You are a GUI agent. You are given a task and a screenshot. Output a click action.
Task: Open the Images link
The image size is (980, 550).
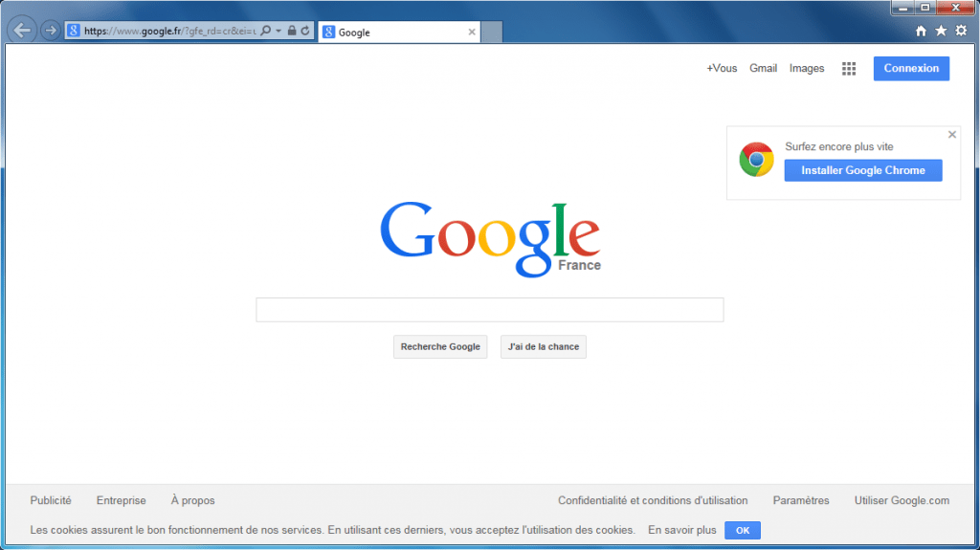[x=806, y=68]
